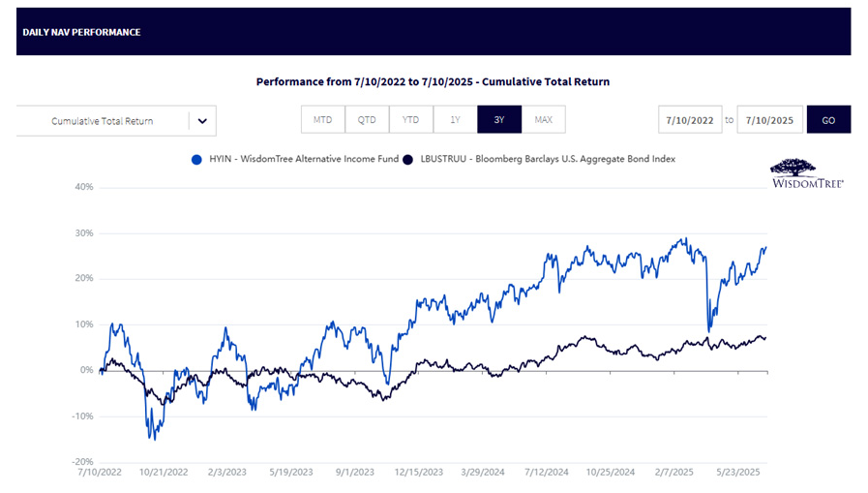
Task: Click the 3/29/2024 x-axis date label
Action: pyautogui.click(x=483, y=473)
